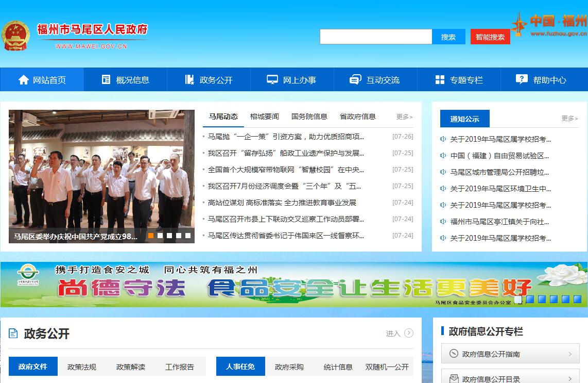
Task: Switch to the 榕城要闻 tab
Action: 264,116
